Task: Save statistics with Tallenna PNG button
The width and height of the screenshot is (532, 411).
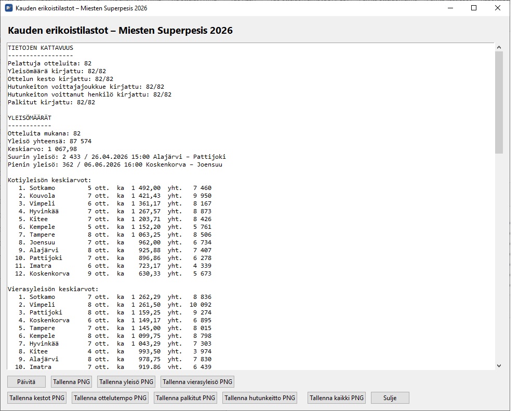Action: (72, 382)
